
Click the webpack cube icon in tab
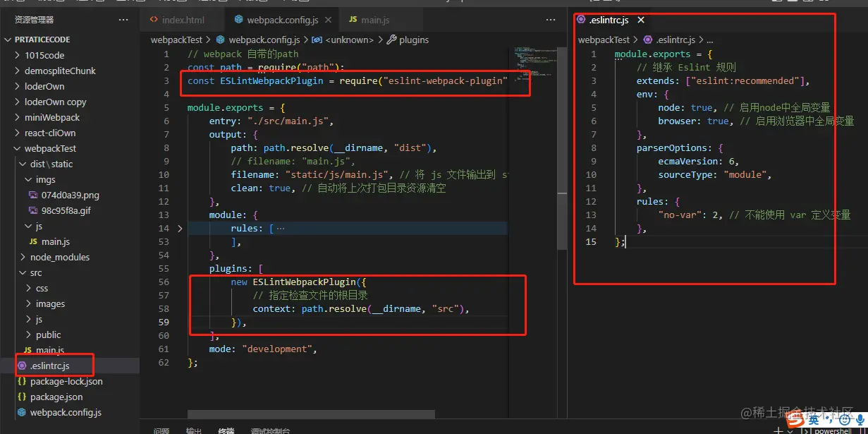point(238,20)
